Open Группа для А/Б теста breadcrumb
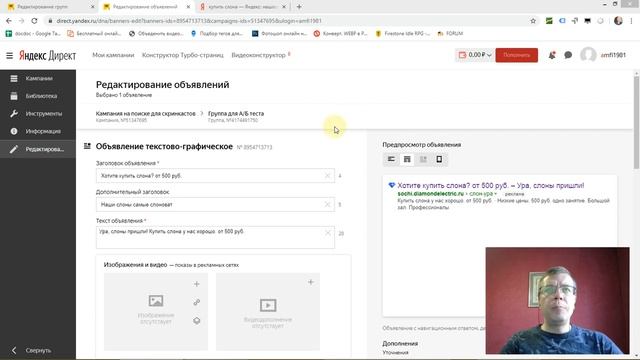Image resolution: width=640 pixels, height=360 pixels. pos(236,113)
